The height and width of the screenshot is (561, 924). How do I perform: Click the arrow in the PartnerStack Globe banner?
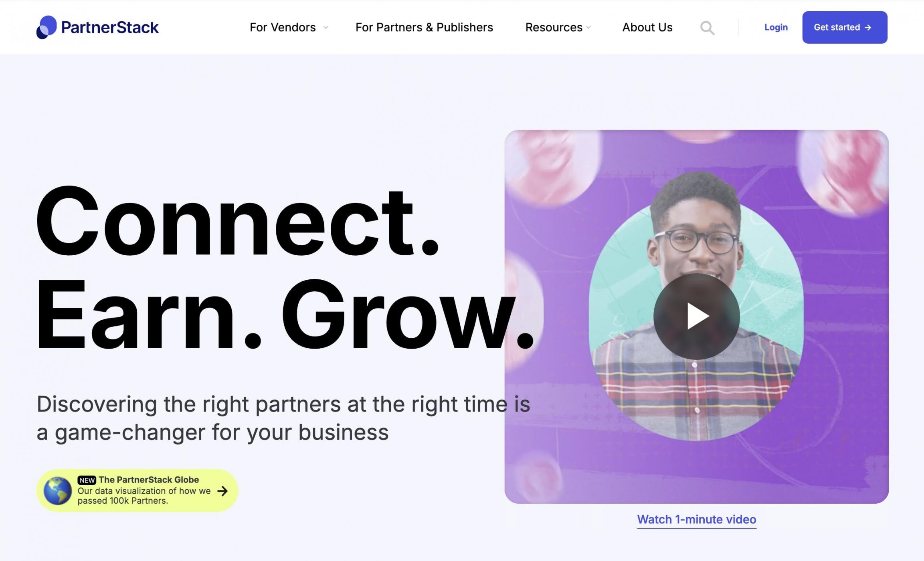click(x=222, y=491)
